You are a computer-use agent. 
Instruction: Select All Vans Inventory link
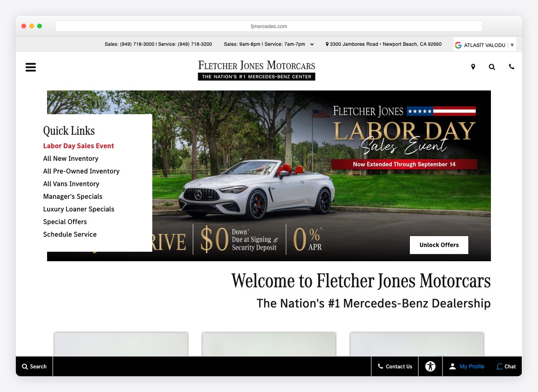[71, 184]
